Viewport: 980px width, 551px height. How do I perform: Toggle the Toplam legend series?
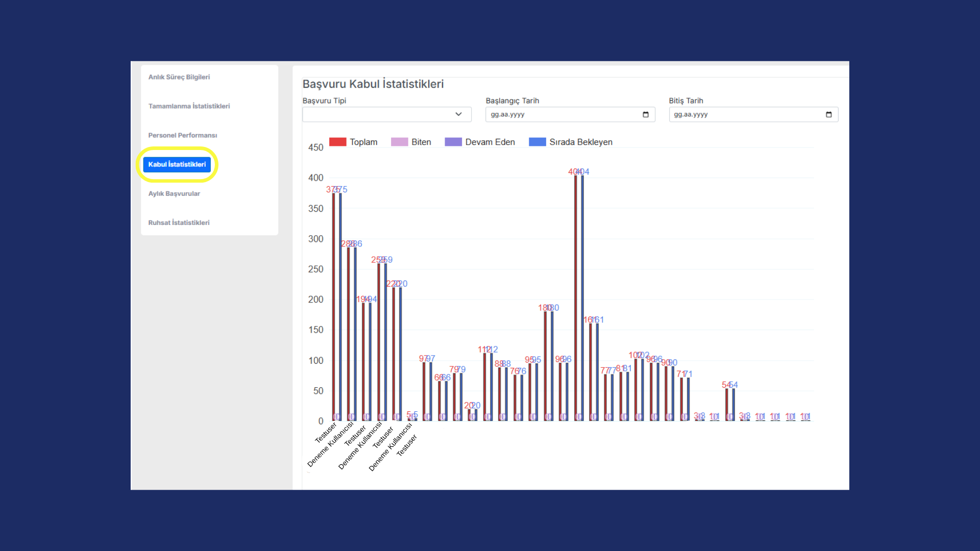353,142
